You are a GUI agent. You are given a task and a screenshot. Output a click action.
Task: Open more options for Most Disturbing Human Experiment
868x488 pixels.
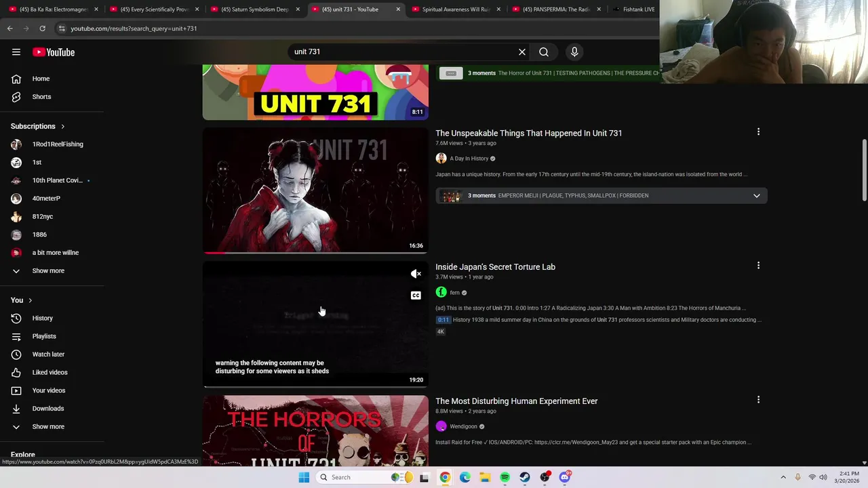point(758,400)
